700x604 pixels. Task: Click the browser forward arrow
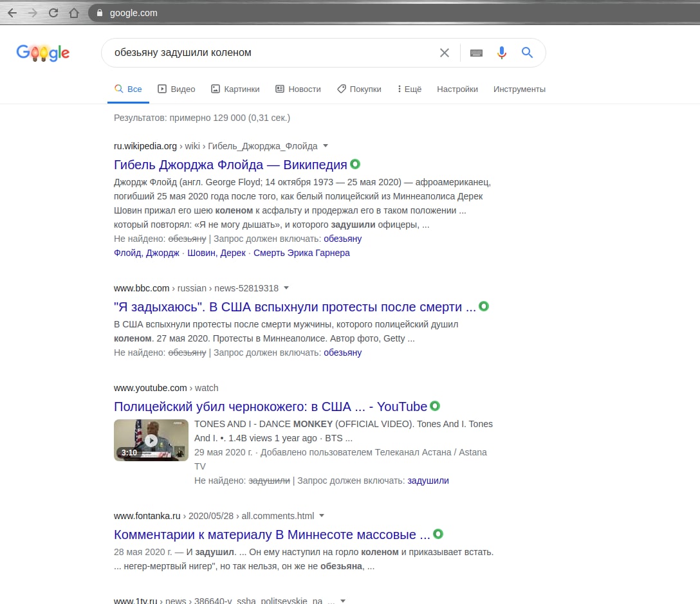click(33, 13)
